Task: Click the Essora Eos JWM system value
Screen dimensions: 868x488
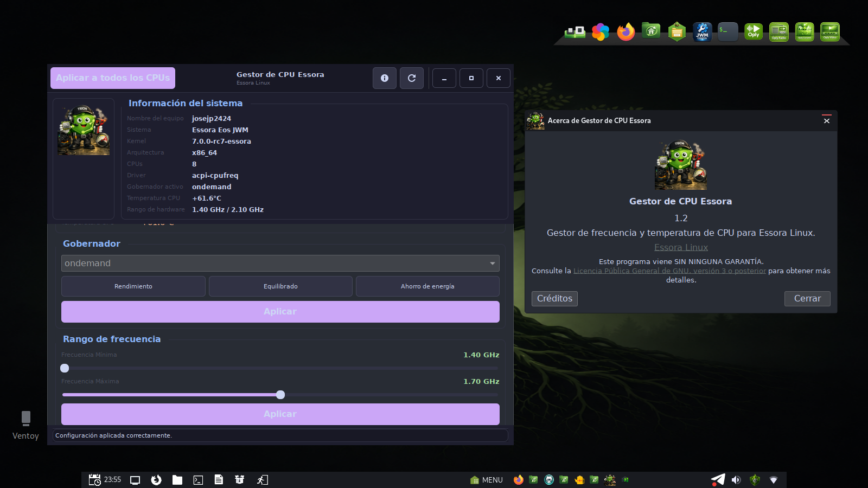Action: tap(220, 130)
